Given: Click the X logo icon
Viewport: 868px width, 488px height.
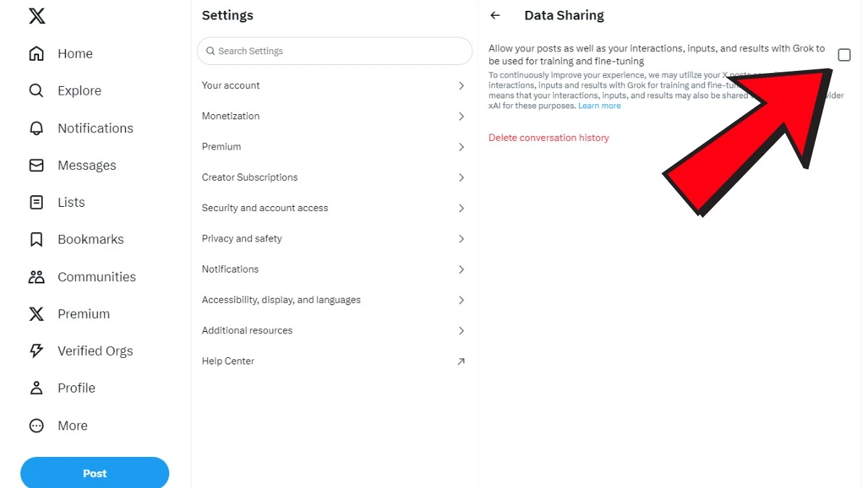Looking at the screenshot, I should [37, 16].
